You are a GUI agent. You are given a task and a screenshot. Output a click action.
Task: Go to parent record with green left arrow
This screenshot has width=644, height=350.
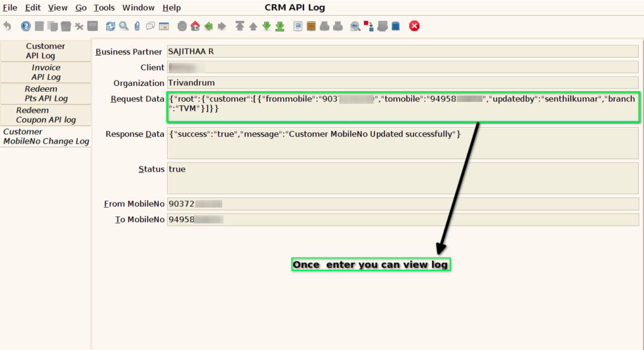(x=208, y=26)
